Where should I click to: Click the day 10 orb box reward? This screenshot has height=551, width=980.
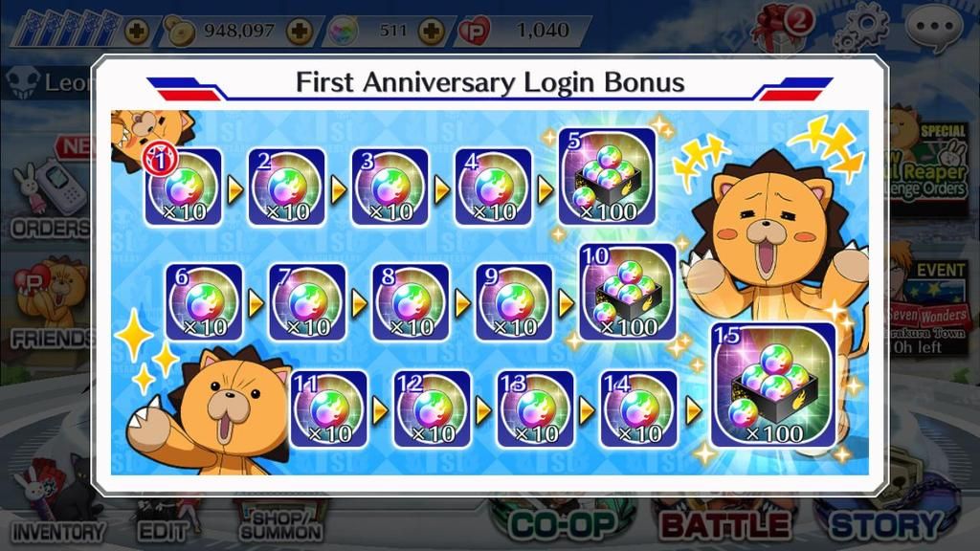[628, 292]
